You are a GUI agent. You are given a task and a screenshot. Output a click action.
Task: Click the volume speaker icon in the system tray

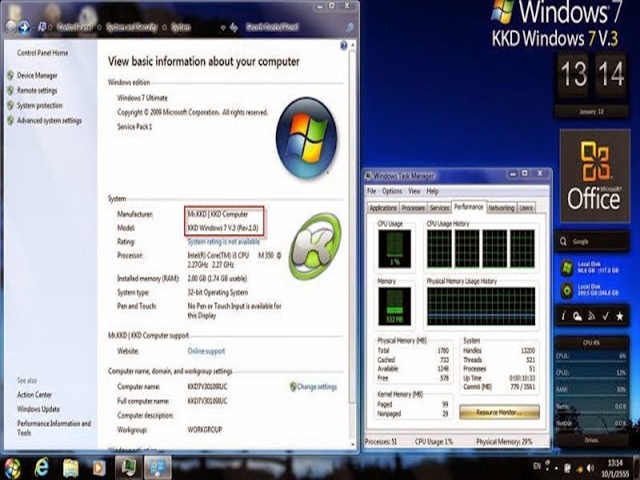tap(591, 468)
